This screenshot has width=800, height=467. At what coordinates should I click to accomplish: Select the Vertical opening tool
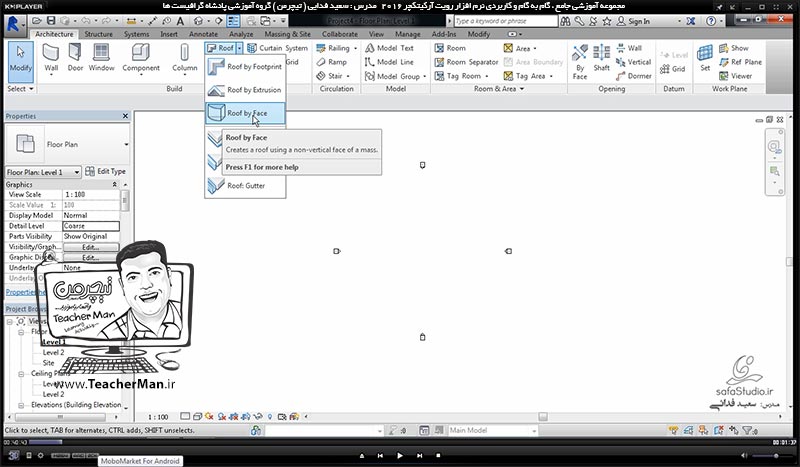pyautogui.click(x=634, y=62)
